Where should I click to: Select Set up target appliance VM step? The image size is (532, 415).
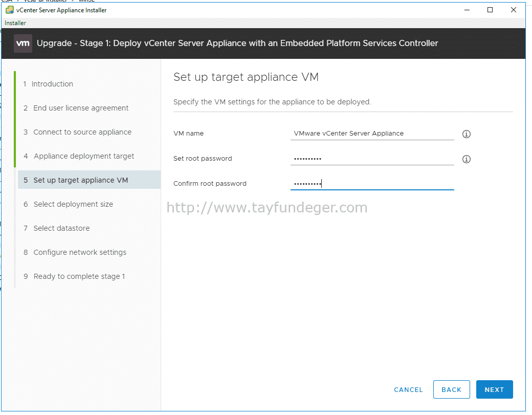pyautogui.click(x=89, y=180)
